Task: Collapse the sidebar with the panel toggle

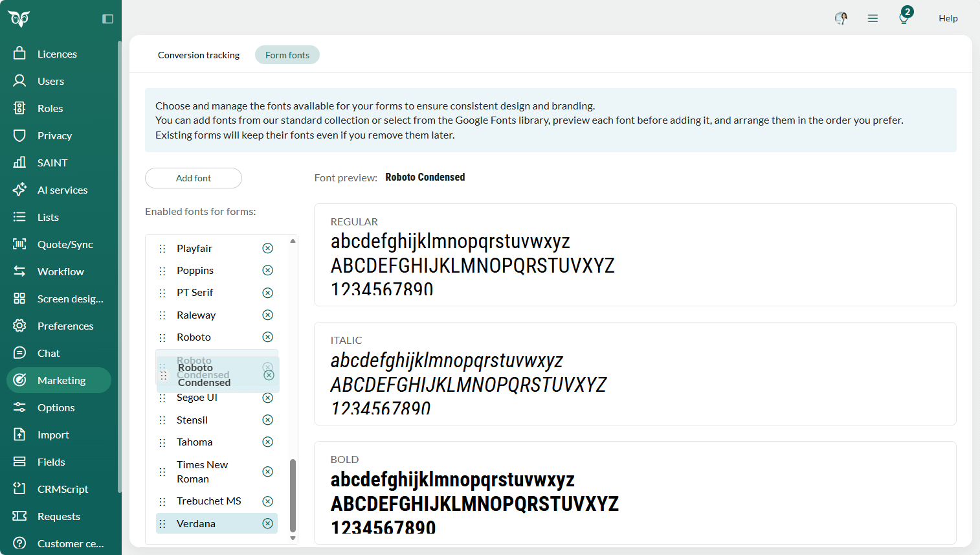Action: (x=107, y=19)
